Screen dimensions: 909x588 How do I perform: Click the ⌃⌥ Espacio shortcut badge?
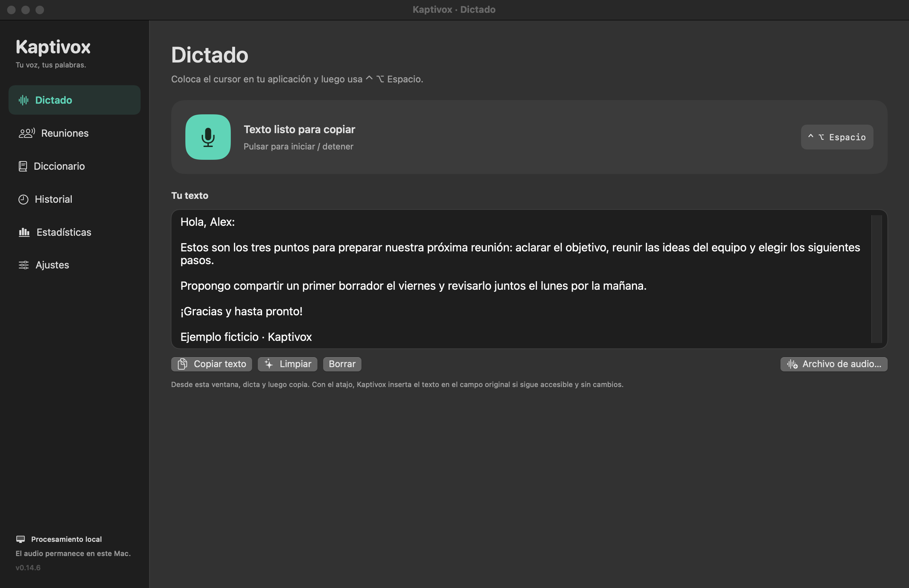[837, 137]
